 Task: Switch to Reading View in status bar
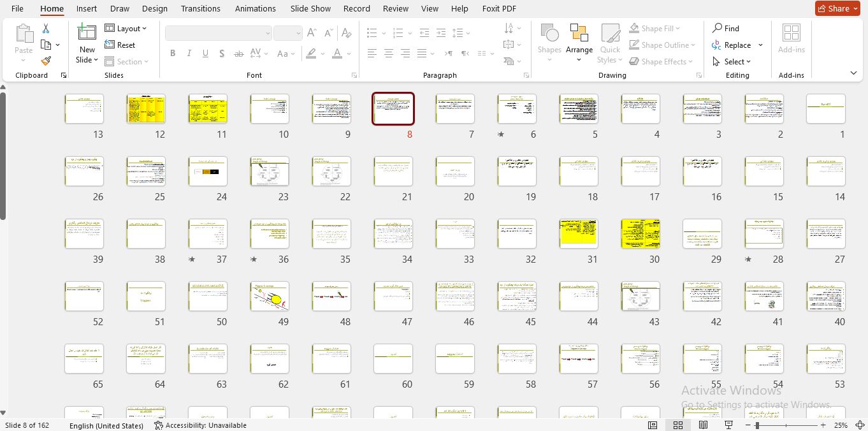(704, 425)
